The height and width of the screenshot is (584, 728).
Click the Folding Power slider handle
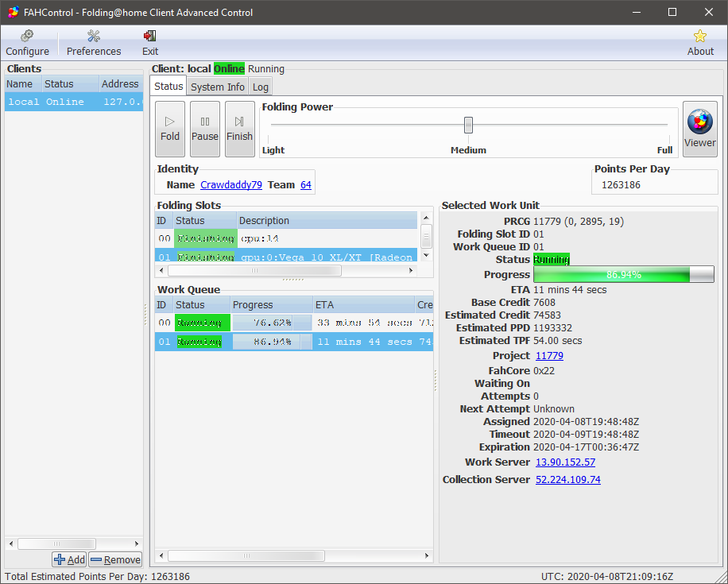pyautogui.click(x=468, y=125)
